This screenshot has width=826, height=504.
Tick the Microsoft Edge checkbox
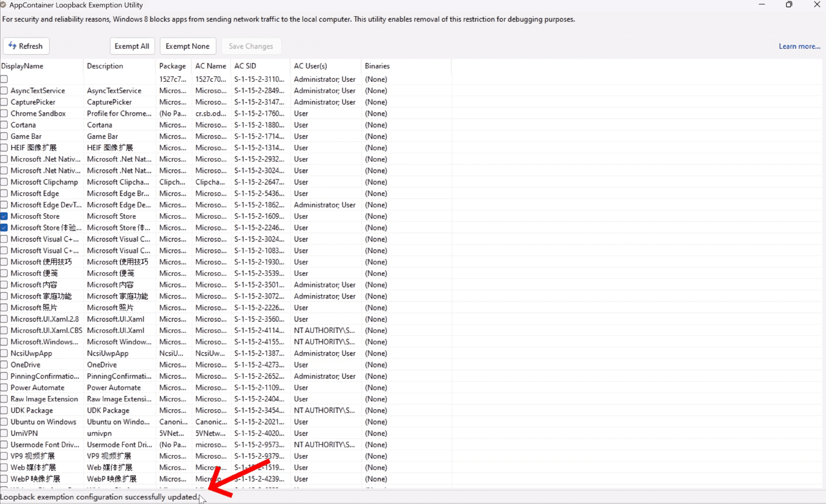tap(4, 193)
